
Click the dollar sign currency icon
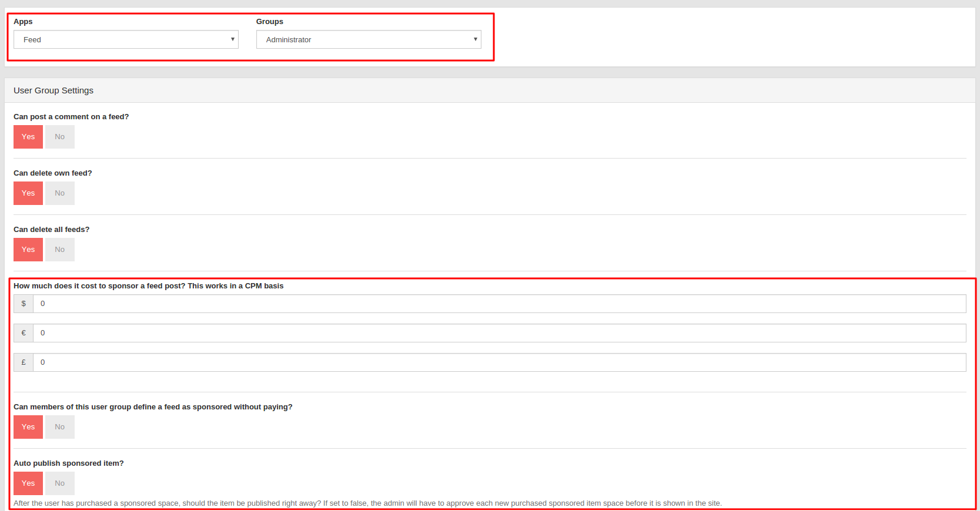pos(24,304)
